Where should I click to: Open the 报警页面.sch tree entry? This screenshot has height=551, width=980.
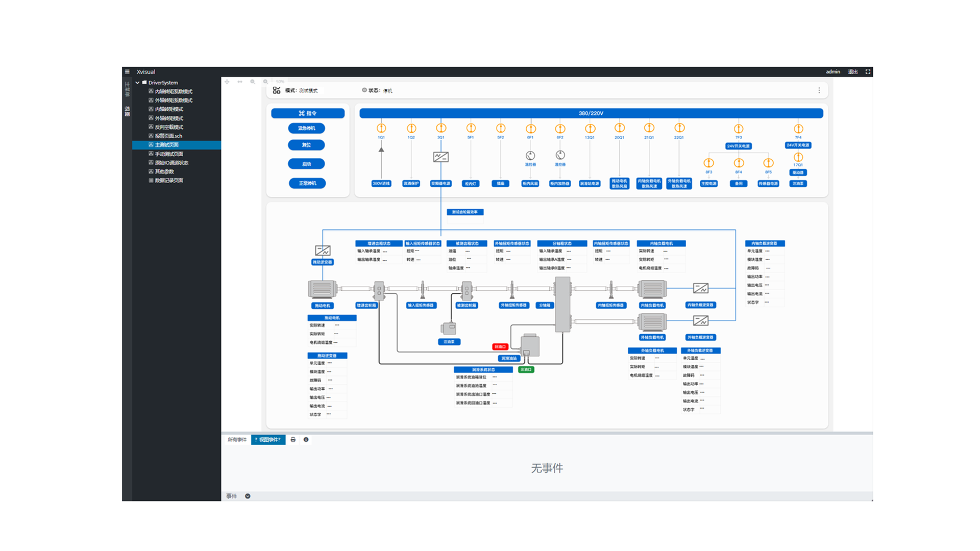(168, 136)
